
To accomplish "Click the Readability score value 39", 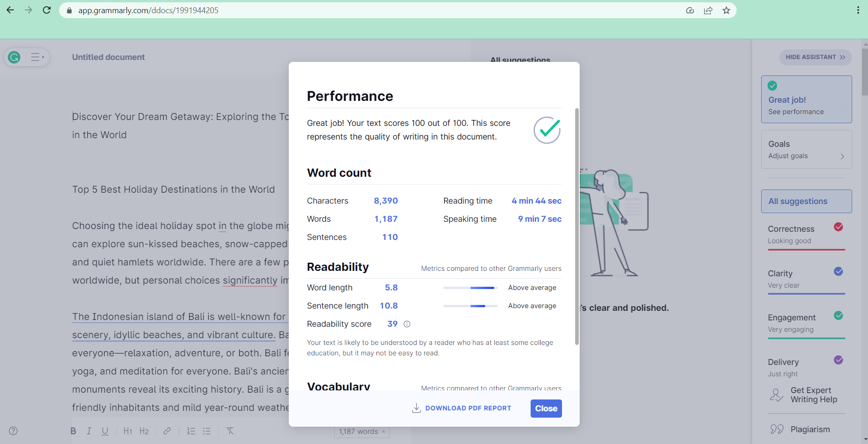I will [392, 324].
